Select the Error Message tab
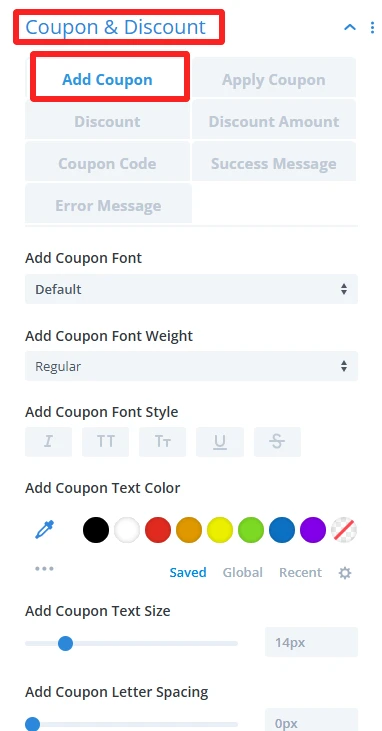 point(108,206)
